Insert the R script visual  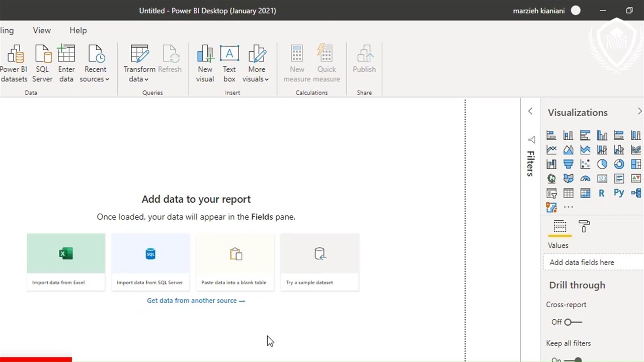pos(602,193)
